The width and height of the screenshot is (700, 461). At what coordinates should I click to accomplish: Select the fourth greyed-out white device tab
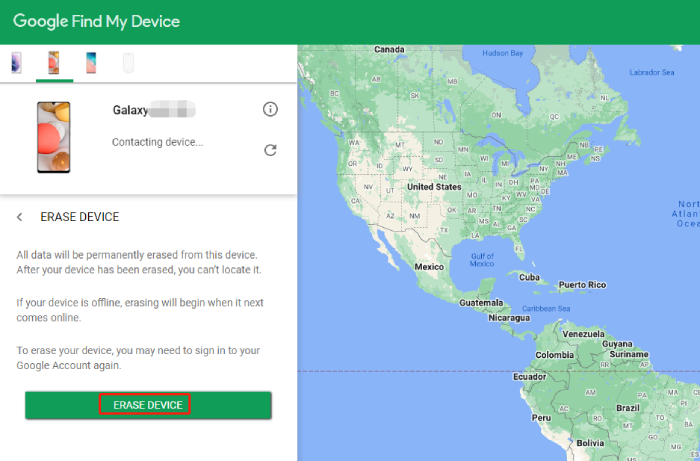click(x=127, y=63)
